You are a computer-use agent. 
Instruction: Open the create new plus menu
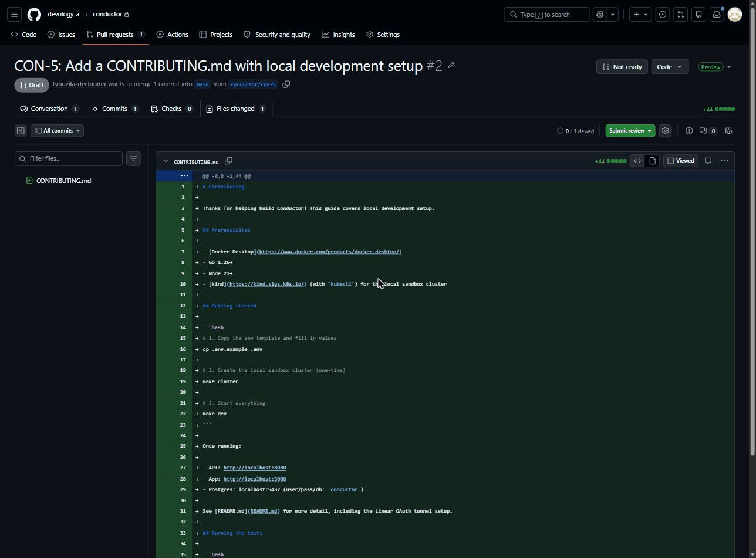[x=640, y=14]
